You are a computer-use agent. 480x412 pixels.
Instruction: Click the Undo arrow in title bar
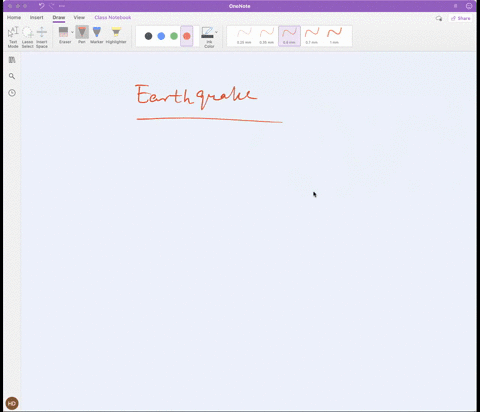[42, 6]
